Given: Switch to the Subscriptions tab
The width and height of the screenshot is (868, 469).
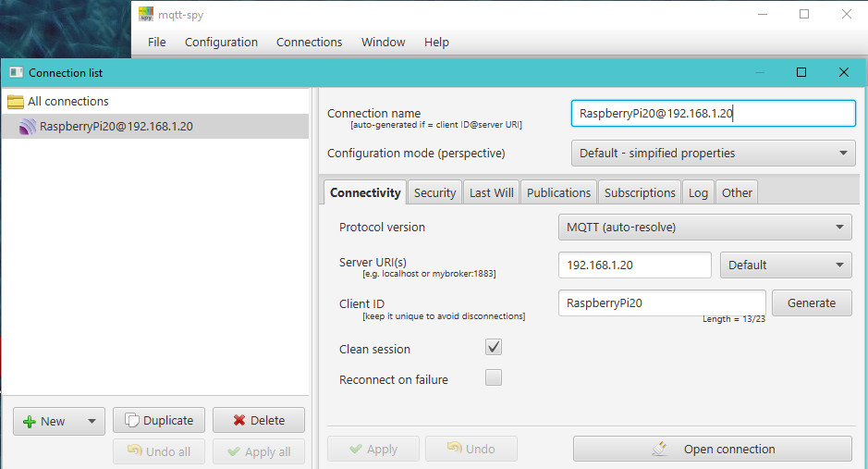Looking at the screenshot, I should click(x=640, y=192).
